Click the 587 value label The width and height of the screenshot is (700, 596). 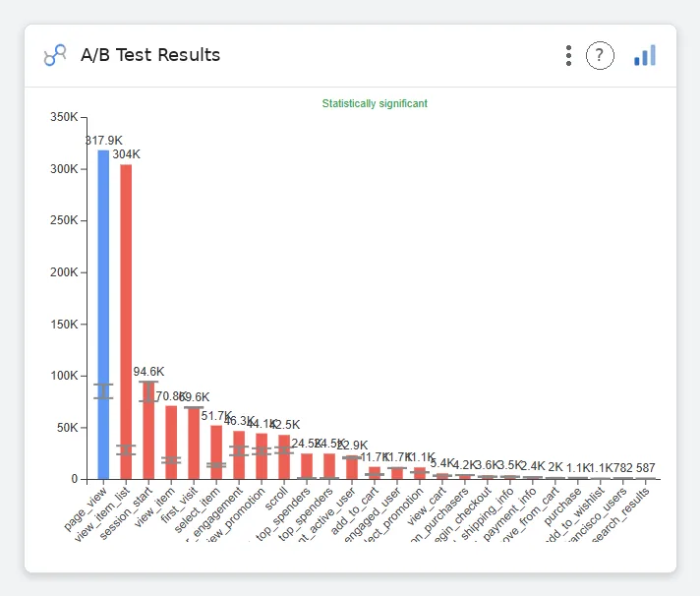(646, 468)
